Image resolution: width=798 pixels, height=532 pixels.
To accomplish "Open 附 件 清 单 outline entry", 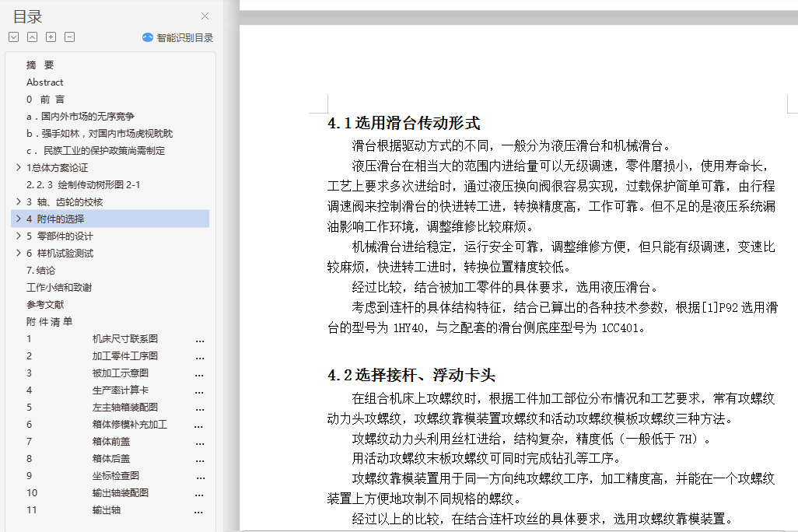I will [49, 322].
